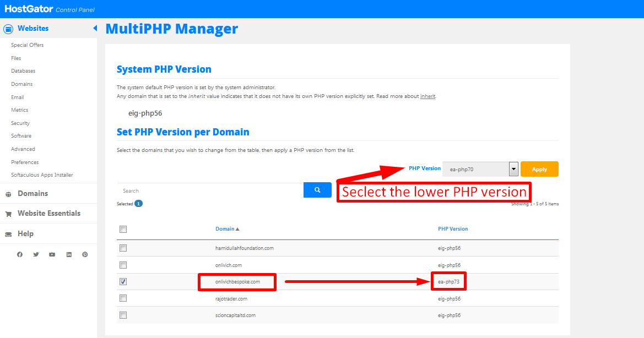Open the YouTube social icon
This screenshot has width=644, height=338.
click(x=52, y=254)
